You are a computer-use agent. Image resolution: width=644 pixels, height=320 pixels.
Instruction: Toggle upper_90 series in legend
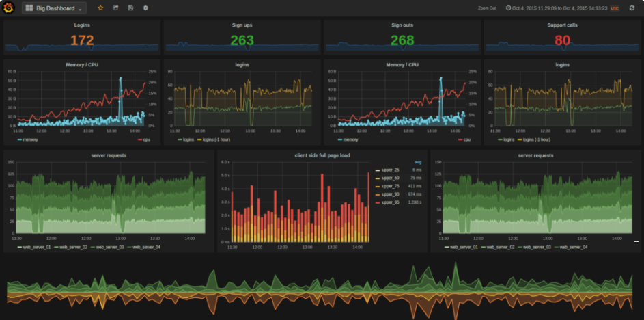[x=390, y=194]
